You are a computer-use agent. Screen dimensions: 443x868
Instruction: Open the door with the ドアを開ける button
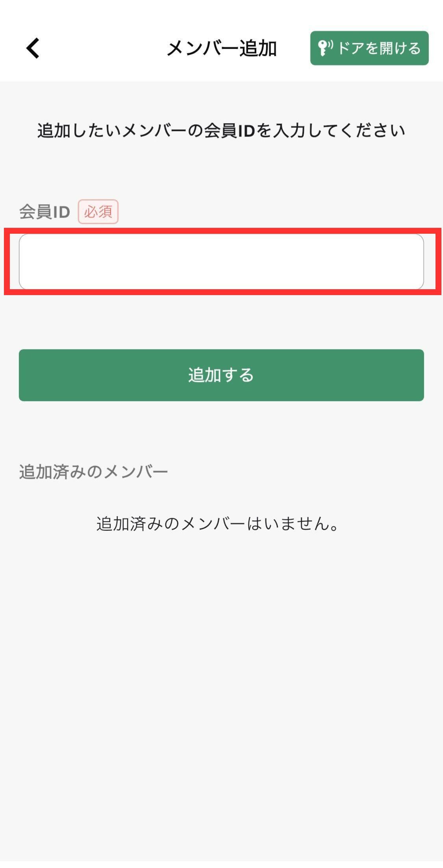click(369, 48)
